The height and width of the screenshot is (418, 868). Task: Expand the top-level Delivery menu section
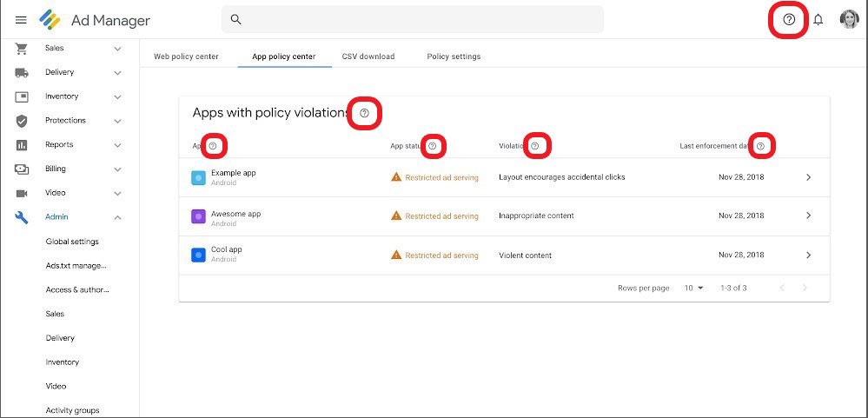point(117,72)
